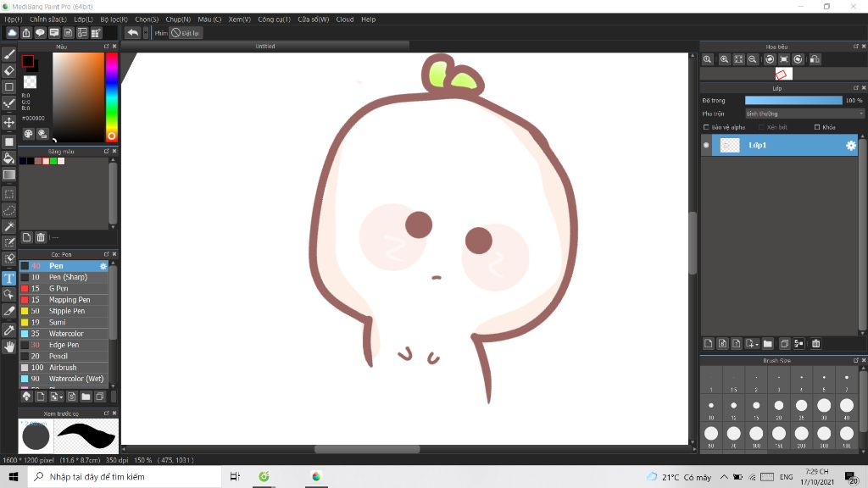The width and height of the screenshot is (868, 488).
Task: Open Chỉnh sửa(E) menu
Action: coord(47,19)
